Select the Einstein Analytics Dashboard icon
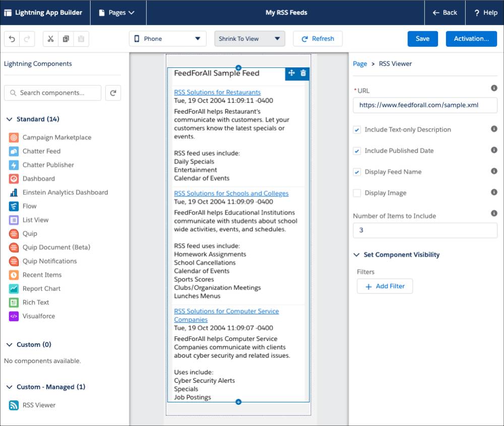 [14, 192]
